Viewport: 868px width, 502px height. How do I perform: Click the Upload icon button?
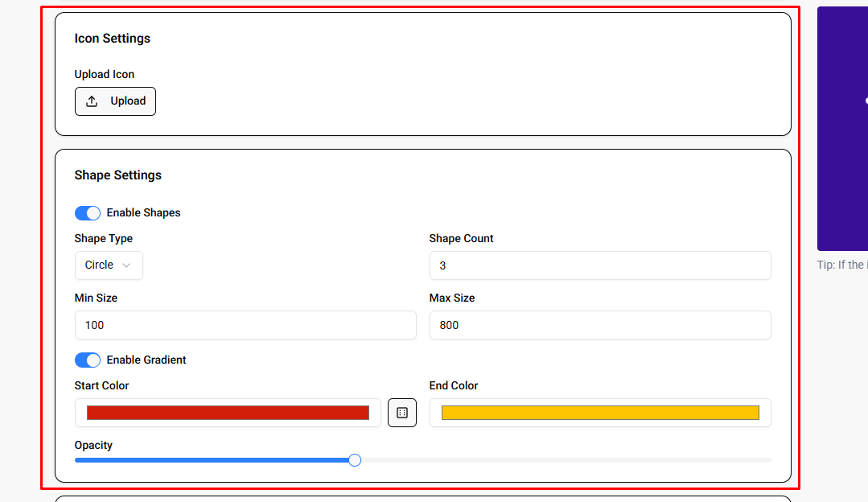coord(115,101)
